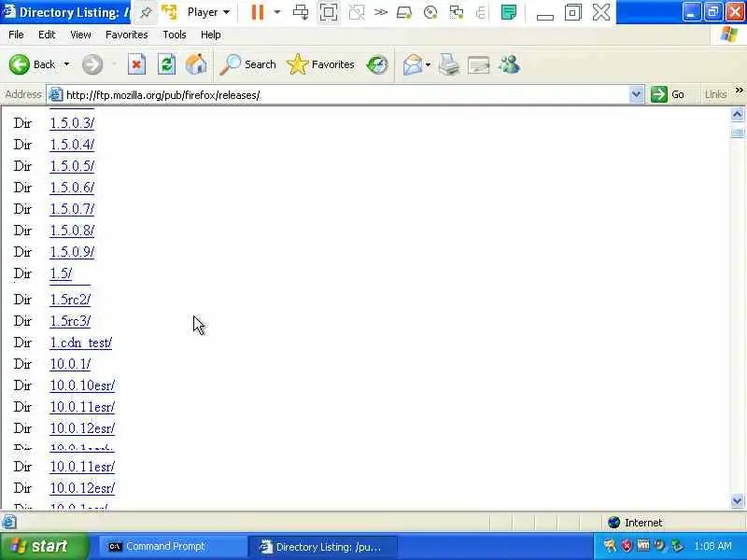
Task: Open the Favorites menu
Action: click(x=127, y=35)
